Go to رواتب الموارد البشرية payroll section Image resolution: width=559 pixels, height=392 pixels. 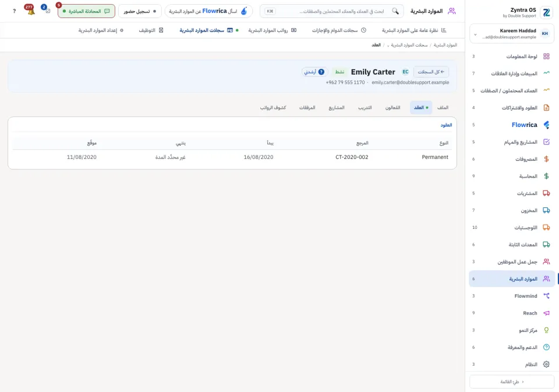pyautogui.click(x=272, y=30)
